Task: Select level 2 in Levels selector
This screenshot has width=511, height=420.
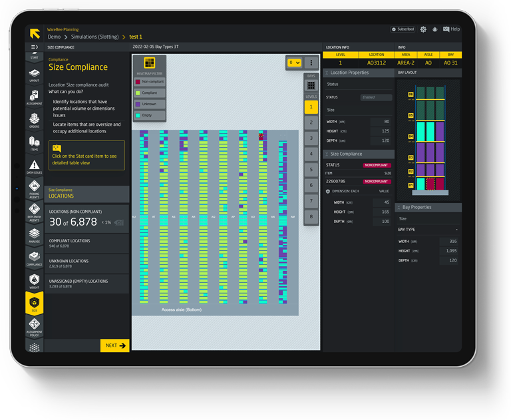Action: [311, 122]
